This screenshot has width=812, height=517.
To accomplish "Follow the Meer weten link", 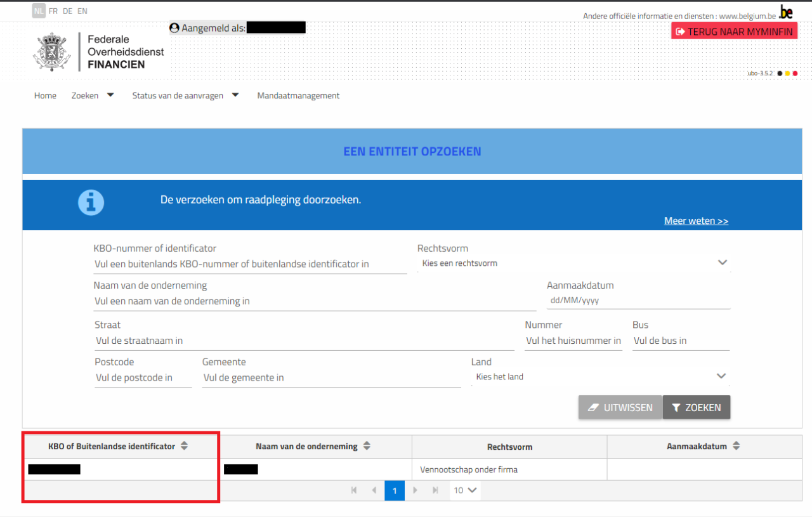I will 696,221.
